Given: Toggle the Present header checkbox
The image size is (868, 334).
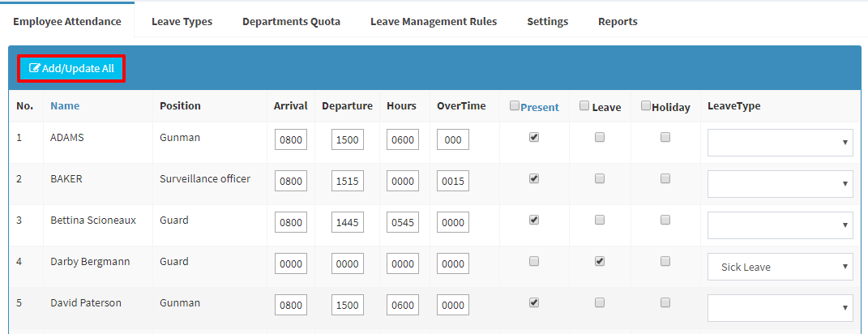Looking at the screenshot, I should coord(515,105).
